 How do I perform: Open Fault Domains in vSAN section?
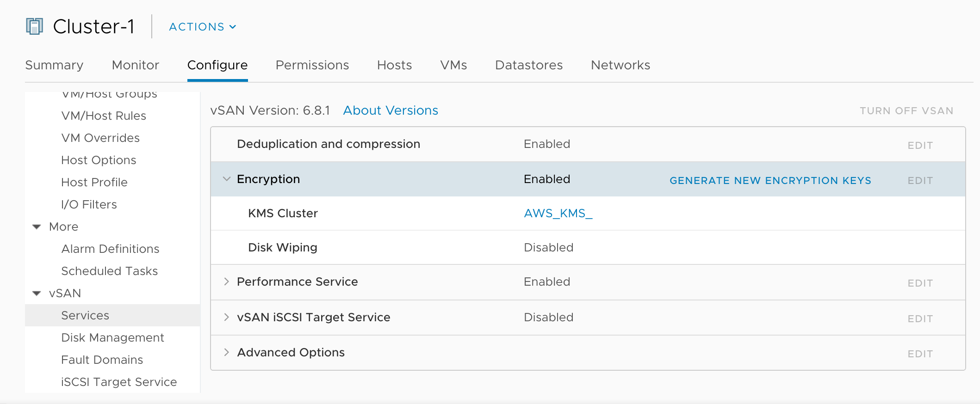pos(102,360)
